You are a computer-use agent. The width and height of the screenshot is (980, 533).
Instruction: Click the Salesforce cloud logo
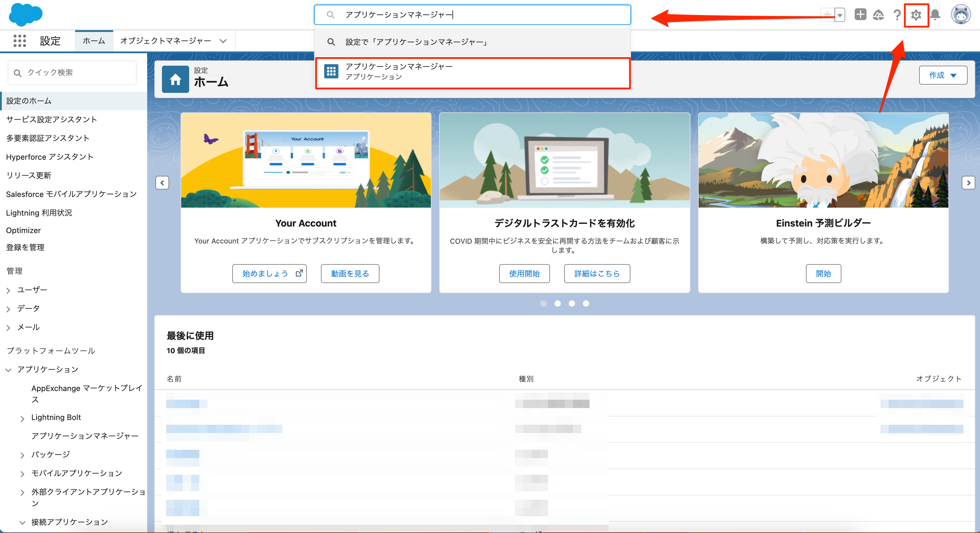[x=25, y=14]
